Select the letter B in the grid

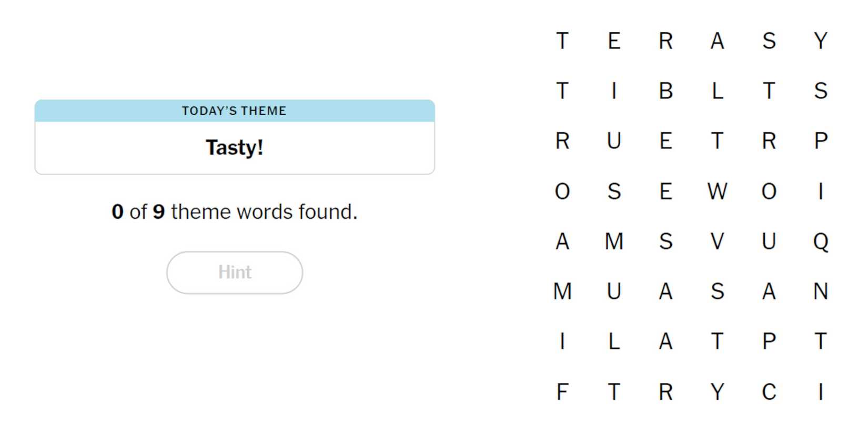click(x=665, y=91)
